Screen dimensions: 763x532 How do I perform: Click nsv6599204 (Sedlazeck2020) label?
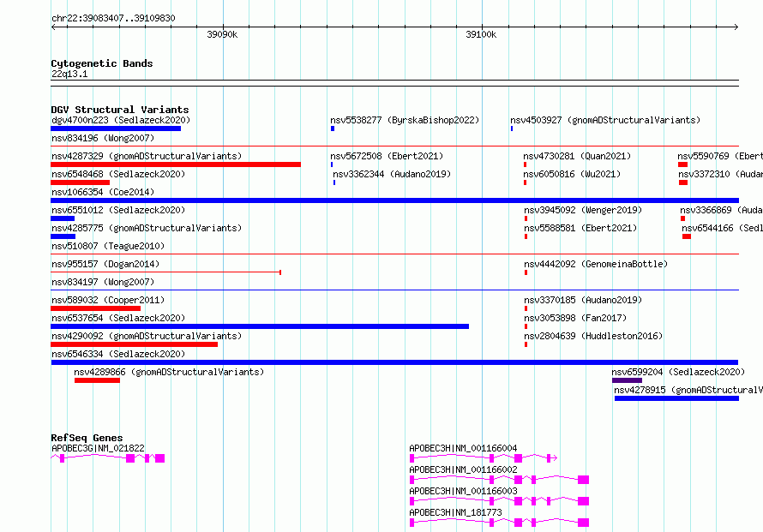pos(678,372)
